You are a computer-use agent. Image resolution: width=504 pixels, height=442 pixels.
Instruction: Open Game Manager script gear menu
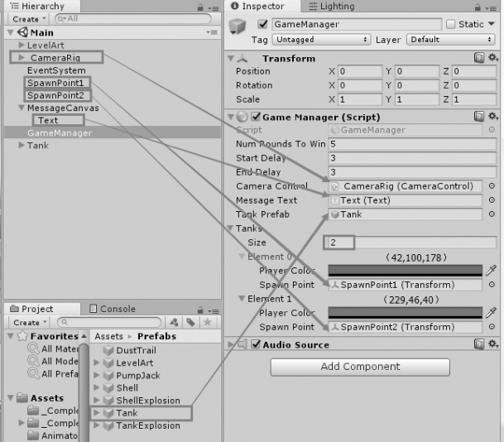(493, 116)
